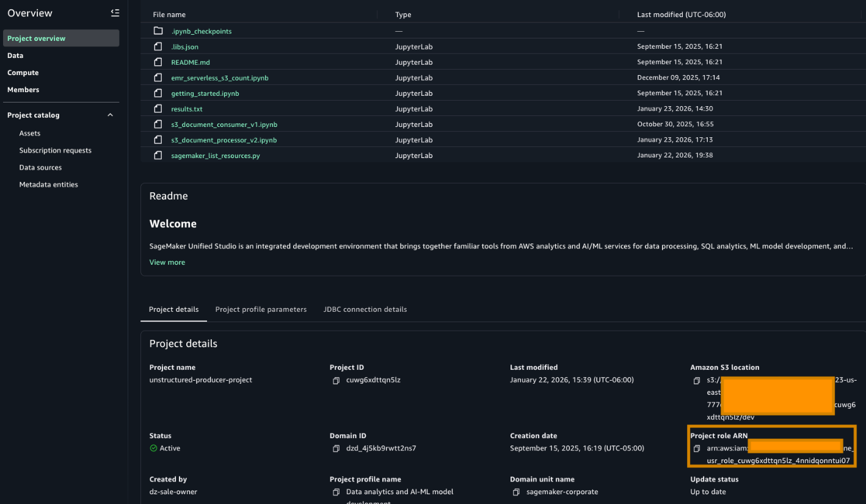Copy the Amazon S3 location
Screen dimensions: 866x504
[x=697, y=381]
